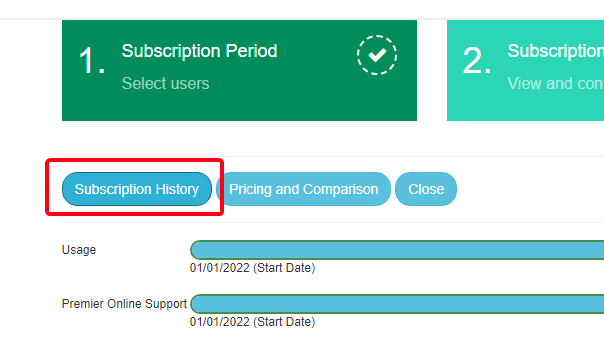Select the Usage row label
Screen dimensions: 604x362
79,250
